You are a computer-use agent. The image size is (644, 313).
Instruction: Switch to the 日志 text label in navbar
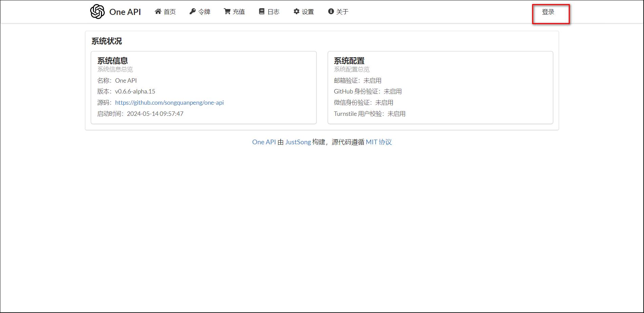274,12
